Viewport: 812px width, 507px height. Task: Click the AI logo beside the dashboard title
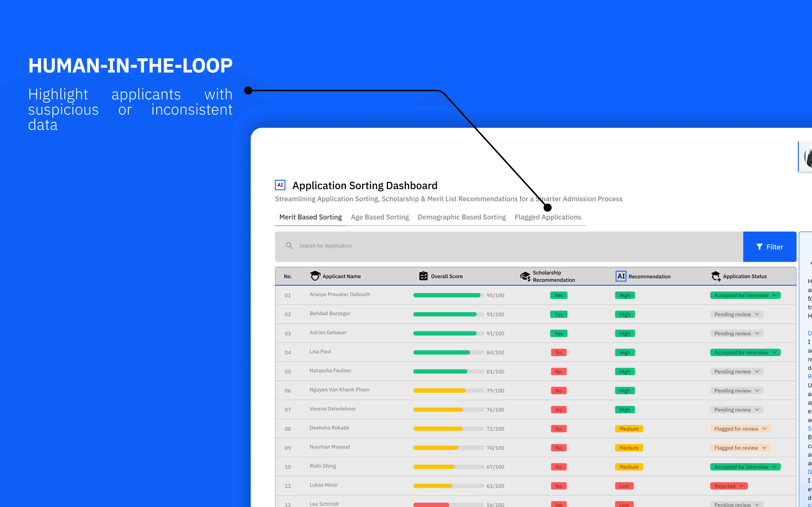(x=280, y=185)
